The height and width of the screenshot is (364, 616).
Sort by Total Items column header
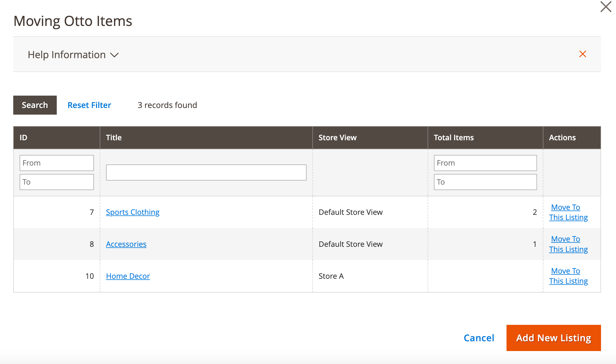(454, 138)
